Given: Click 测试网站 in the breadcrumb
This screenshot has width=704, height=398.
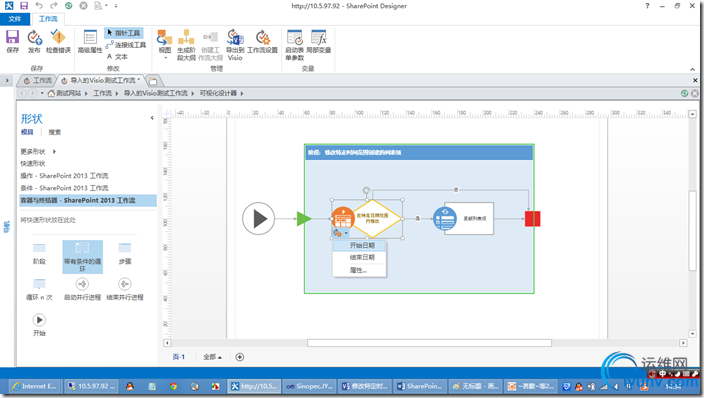Looking at the screenshot, I should coord(68,93).
